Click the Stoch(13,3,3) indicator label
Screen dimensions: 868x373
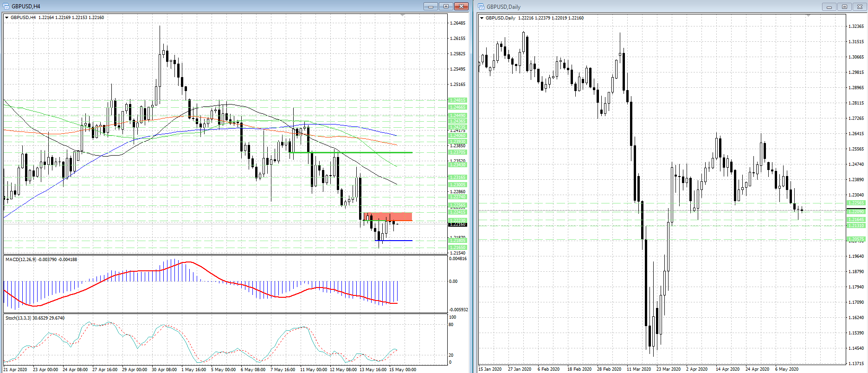point(35,318)
